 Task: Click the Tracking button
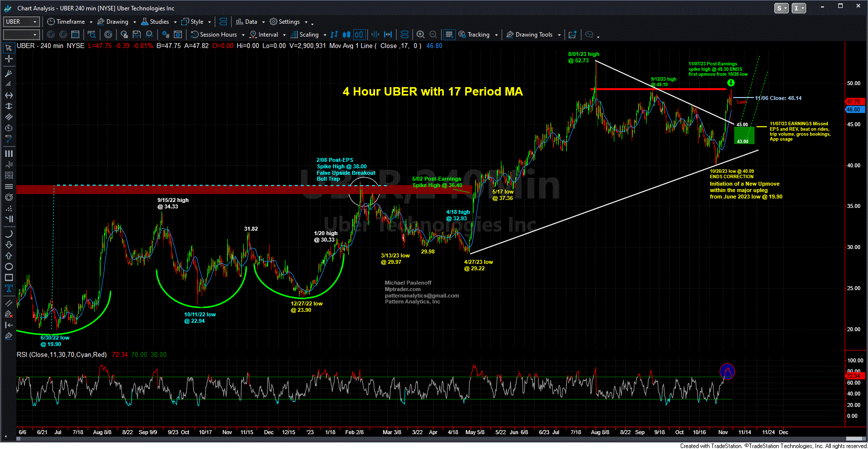tap(474, 35)
